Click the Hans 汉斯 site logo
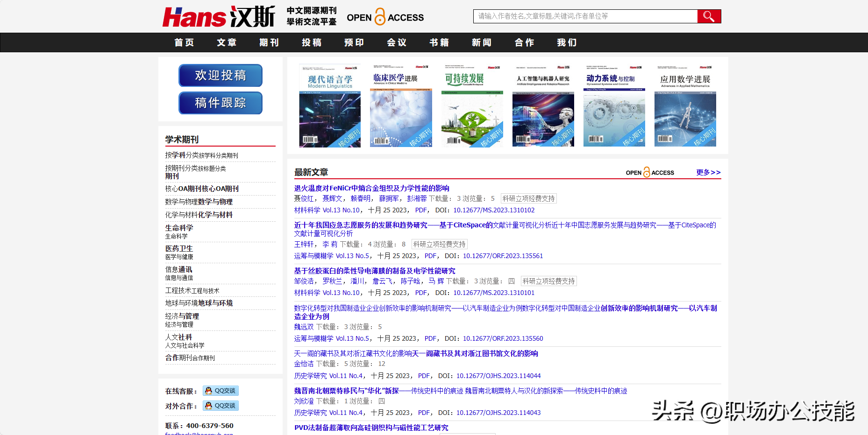868x435 pixels. [x=219, y=17]
